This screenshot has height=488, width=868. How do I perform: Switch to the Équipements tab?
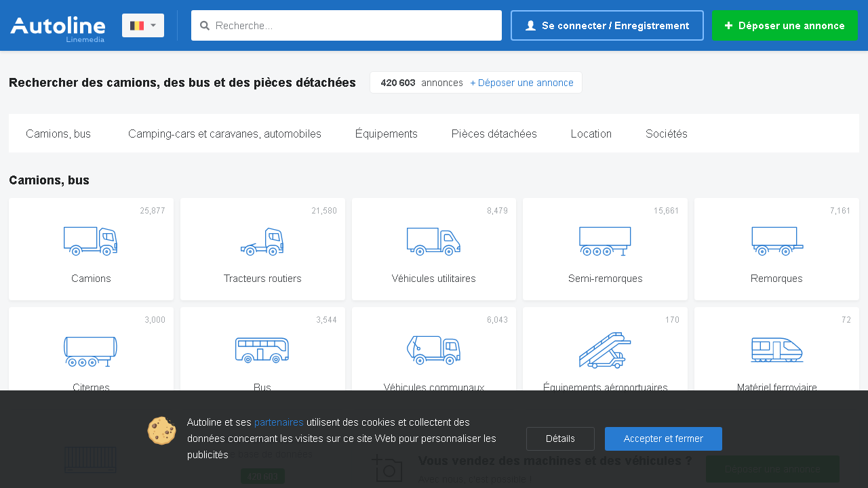click(387, 134)
